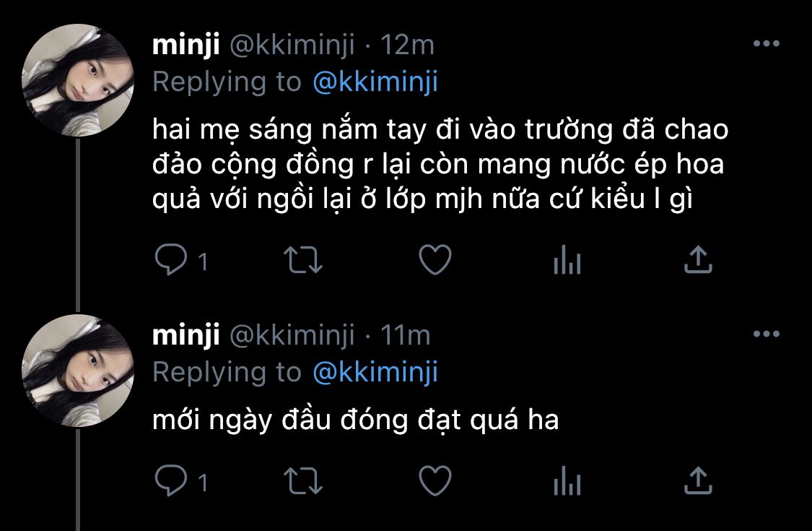Like the 12m tweet

[x=435, y=259]
